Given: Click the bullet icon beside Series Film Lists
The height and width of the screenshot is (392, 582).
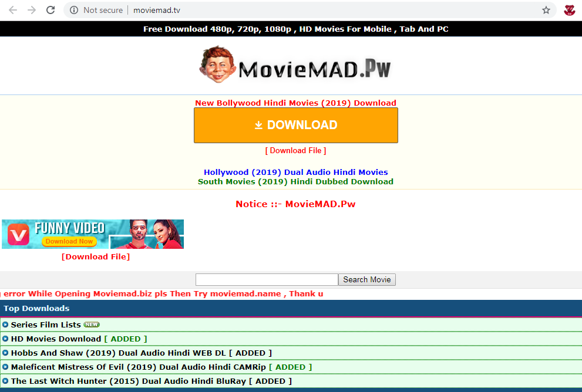Looking at the screenshot, I should 5,325.
